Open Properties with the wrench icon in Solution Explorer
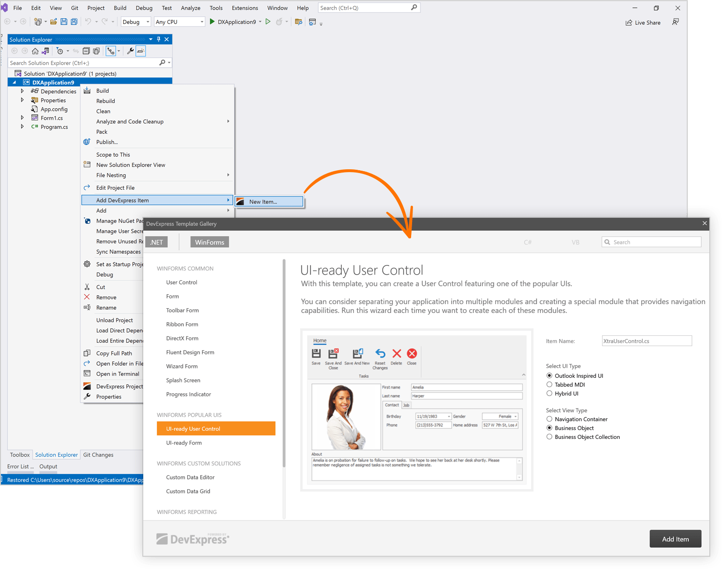728x569 pixels. [131, 51]
